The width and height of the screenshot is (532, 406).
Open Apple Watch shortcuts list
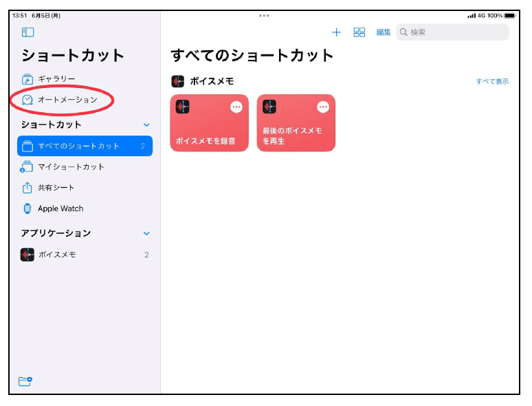(85, 209)
